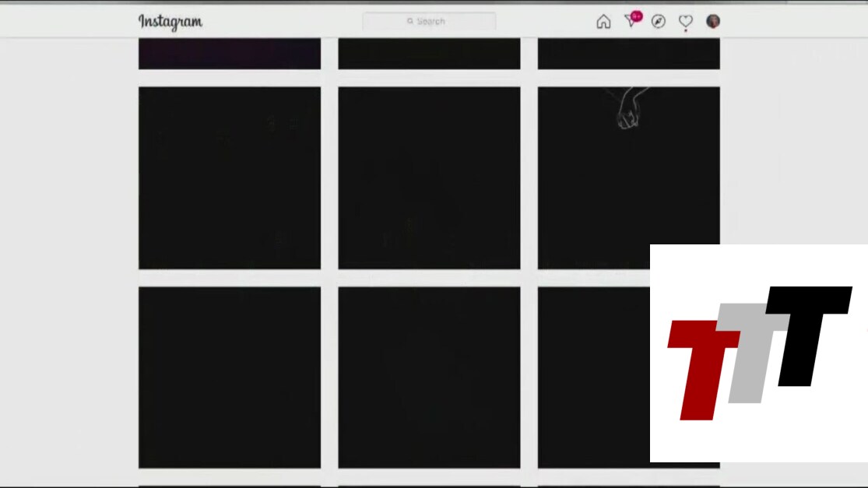Open the profile avatar menu
868x488 pixels.
713,21
